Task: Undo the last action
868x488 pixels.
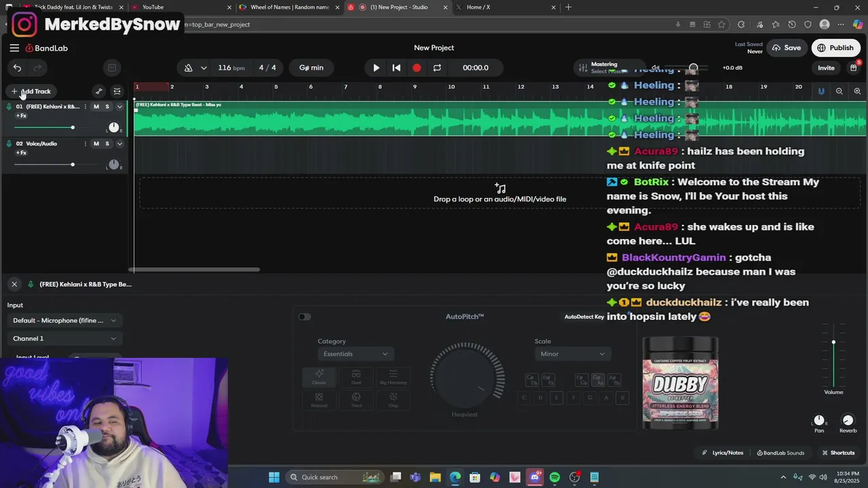Action: tap(17, 68)
